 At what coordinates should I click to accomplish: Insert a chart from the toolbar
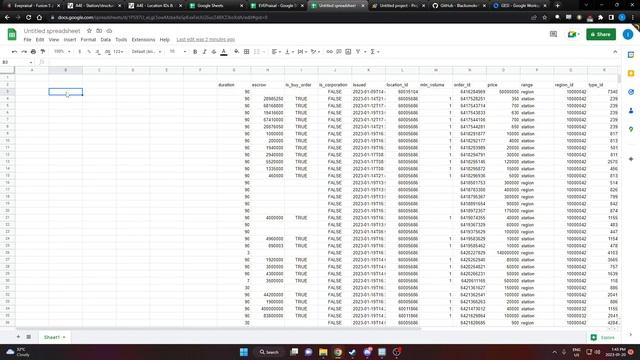348,52
